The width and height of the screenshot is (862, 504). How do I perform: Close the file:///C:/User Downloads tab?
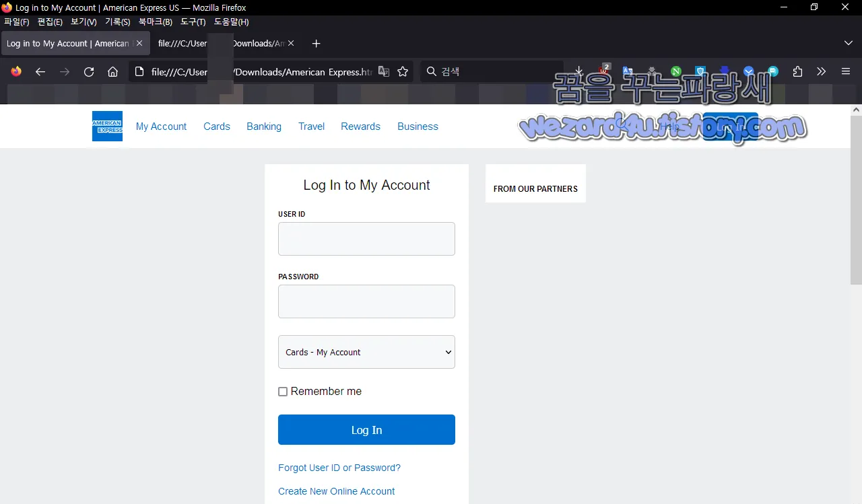pyautogui.click(x=291, y=43)
